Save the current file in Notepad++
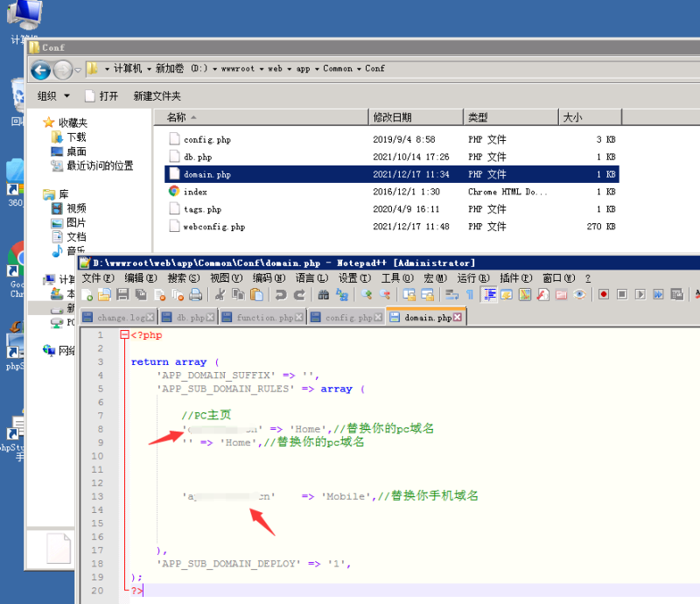700x604 pixels. 122,295
